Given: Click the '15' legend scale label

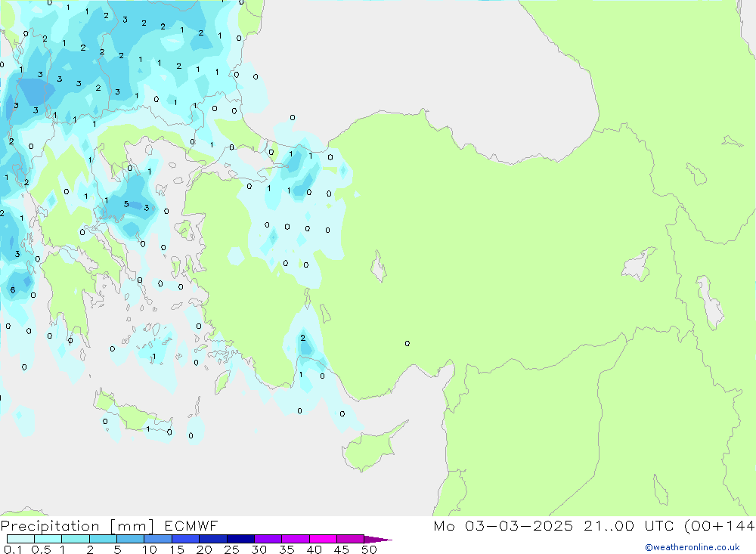Looking at the screenshot, I should pos(177,549).
